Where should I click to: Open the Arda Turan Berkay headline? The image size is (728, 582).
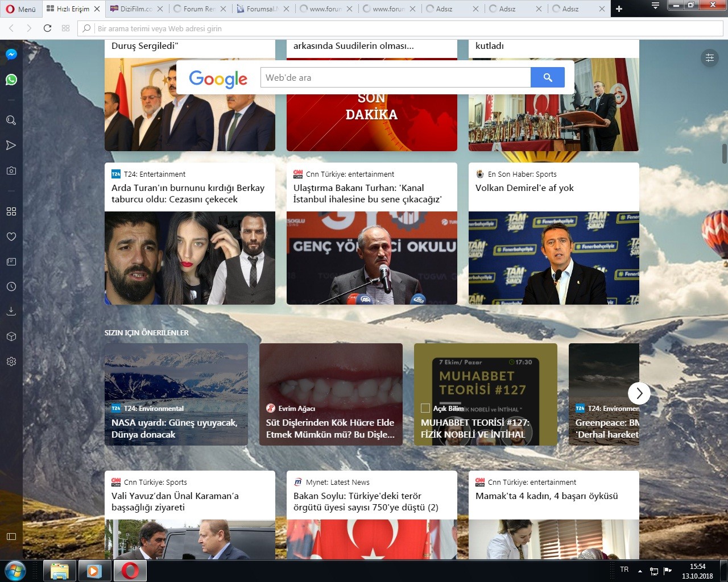pos(188,194)
